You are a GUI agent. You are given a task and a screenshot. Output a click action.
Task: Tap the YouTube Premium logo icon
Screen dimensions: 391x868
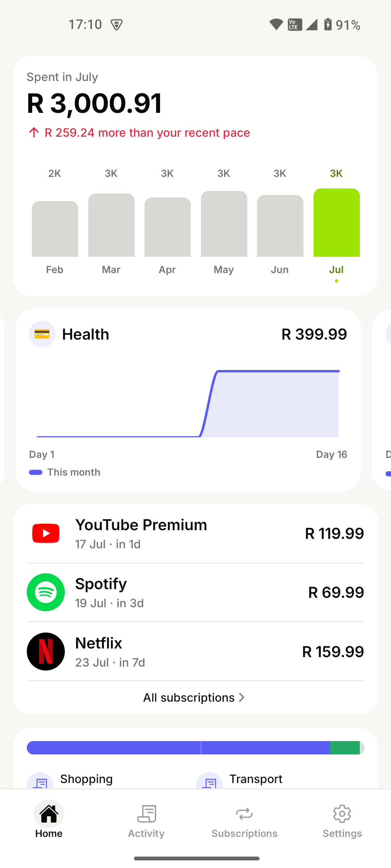pyautogui.click(x=46, y=533)
